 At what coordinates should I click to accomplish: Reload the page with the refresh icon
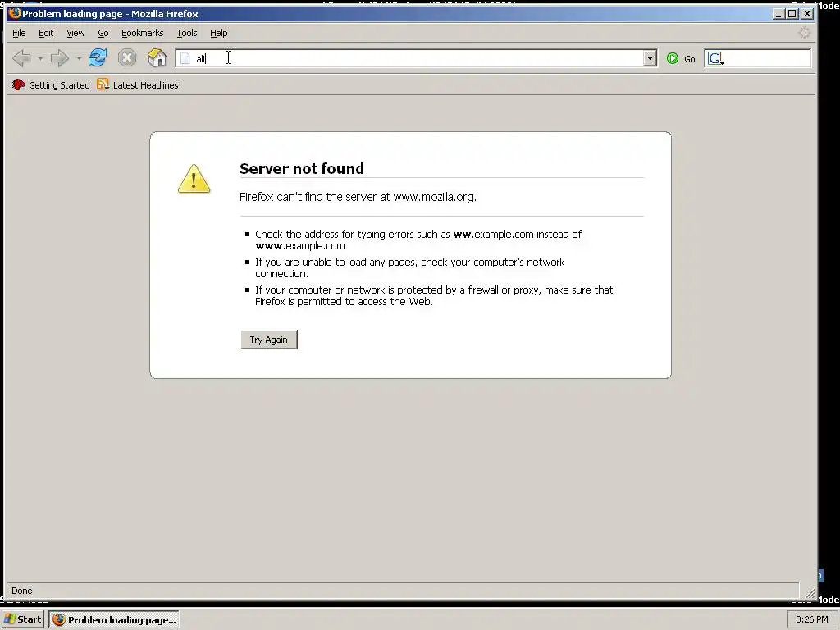pos(98,57)
